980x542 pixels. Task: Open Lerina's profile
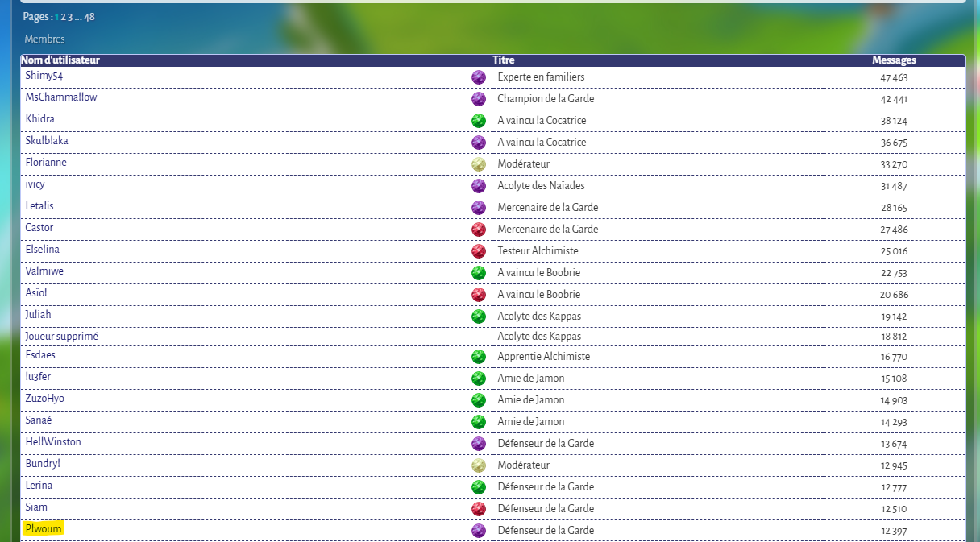39,486
